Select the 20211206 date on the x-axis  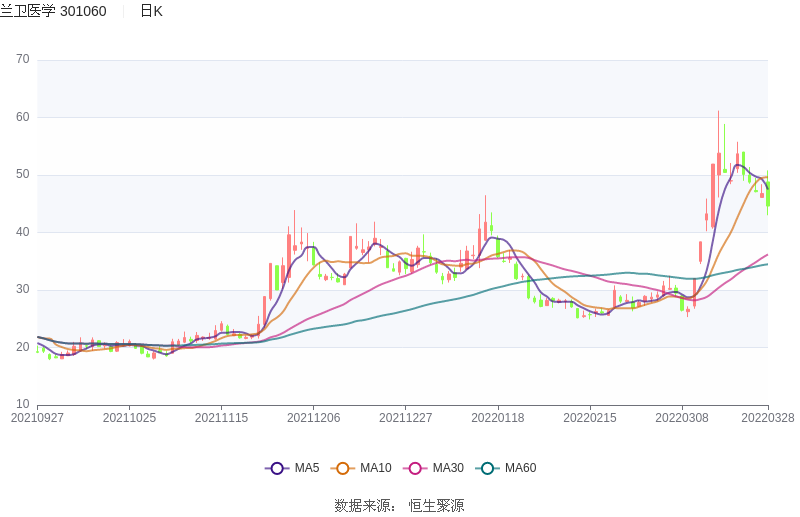[x=313, y=418]
